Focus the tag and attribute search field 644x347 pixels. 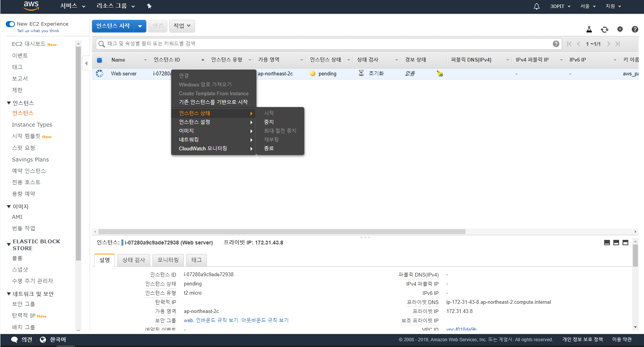(329, 44)
